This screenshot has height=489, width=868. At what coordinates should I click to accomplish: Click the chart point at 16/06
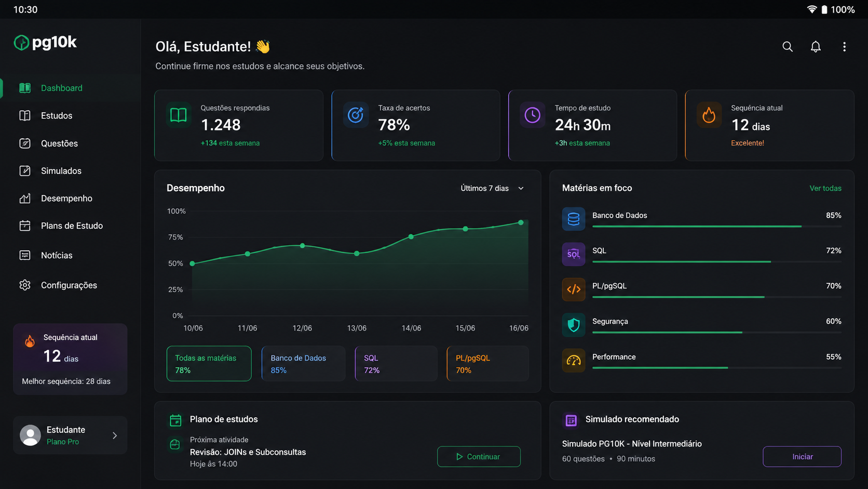[x=521, y=222]
